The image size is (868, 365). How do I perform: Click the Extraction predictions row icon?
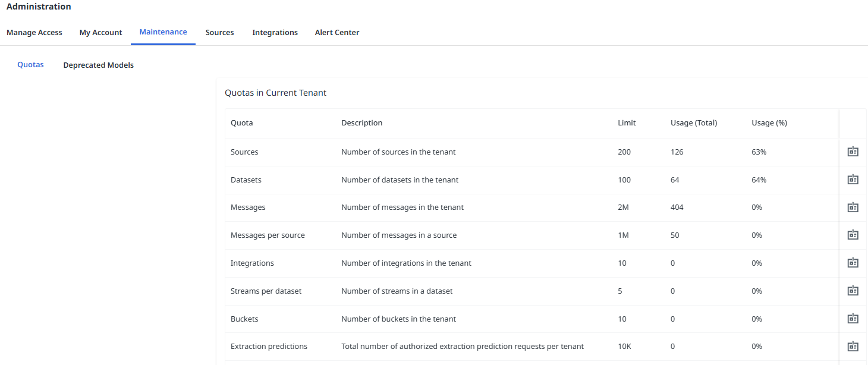(853, 346)
